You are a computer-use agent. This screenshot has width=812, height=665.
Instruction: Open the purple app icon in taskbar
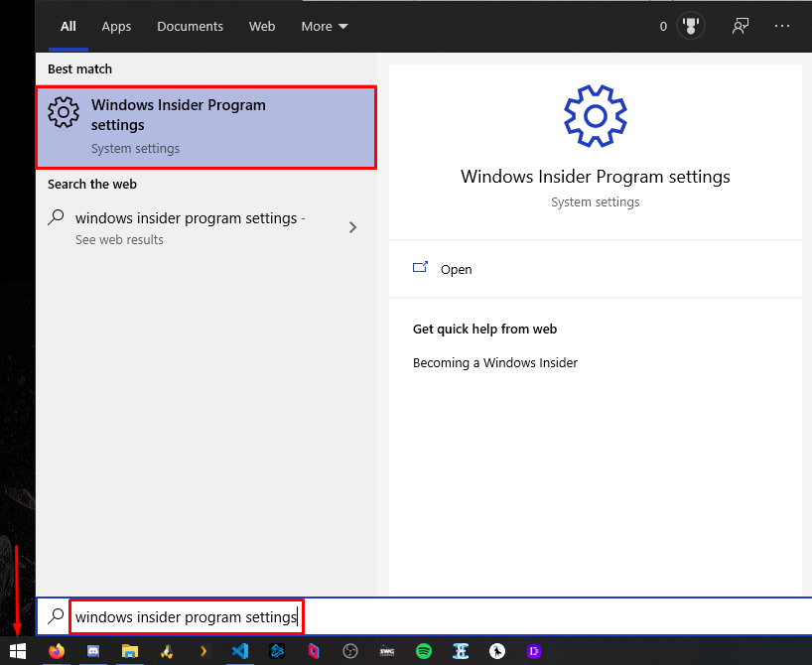pos(534,651)
